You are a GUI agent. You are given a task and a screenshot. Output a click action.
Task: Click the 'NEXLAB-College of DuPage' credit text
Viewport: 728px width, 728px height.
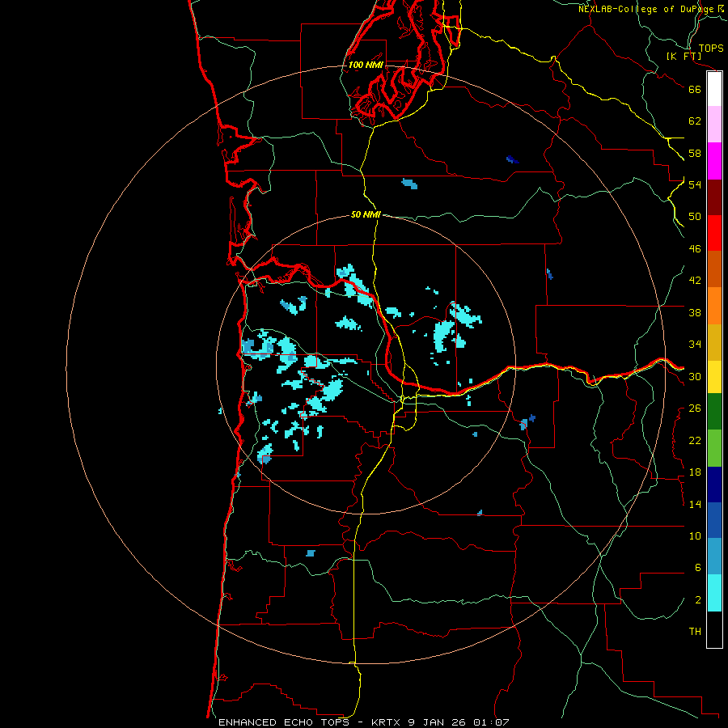click(646, 9)
